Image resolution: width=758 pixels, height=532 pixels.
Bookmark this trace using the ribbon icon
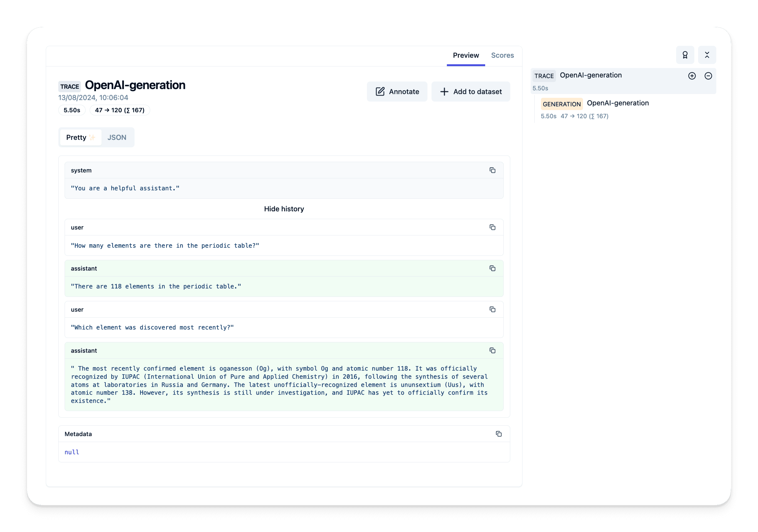pyautogui.click(x=685, y=55)
